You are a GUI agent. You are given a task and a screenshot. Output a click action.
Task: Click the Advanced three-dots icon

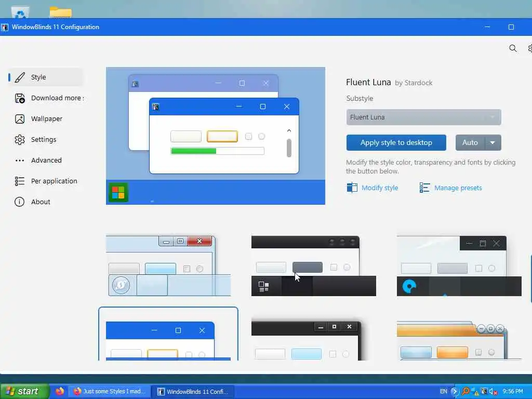pyautogui.click(x=20, y=160)
